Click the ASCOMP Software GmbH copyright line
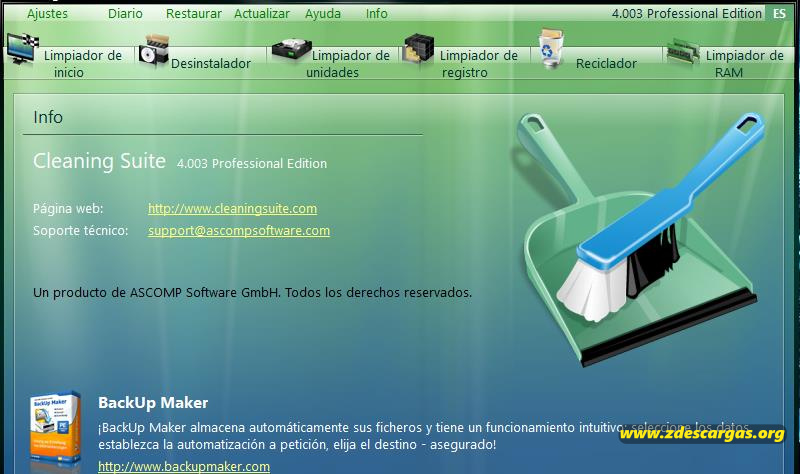Viewport: 800px width, 474px height. pyautogui.click(x=253, y=292)
